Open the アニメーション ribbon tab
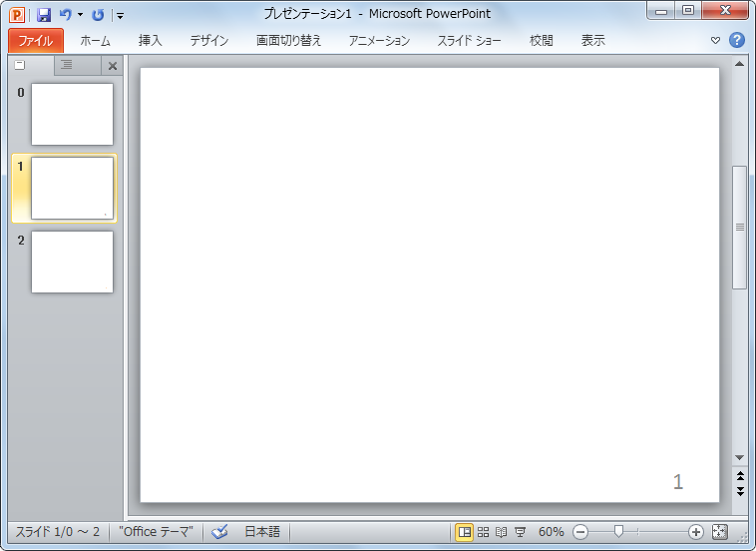This screenshot has height=551, width=756. [379, 41]
